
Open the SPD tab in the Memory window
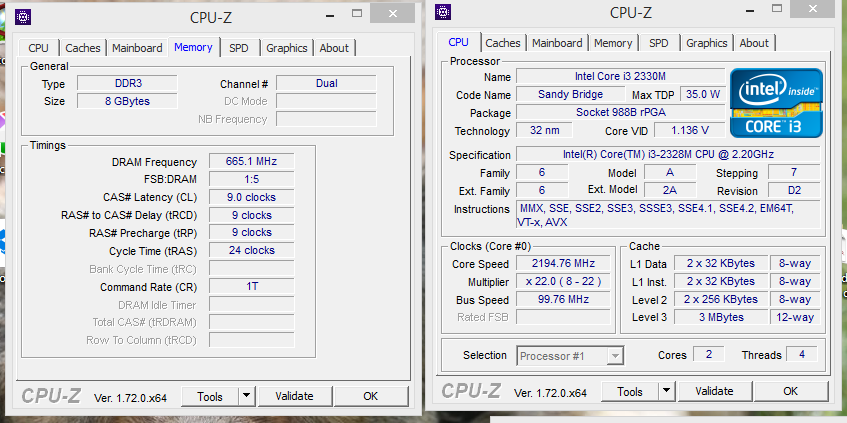pyautogui.click(x=239, y=48)
